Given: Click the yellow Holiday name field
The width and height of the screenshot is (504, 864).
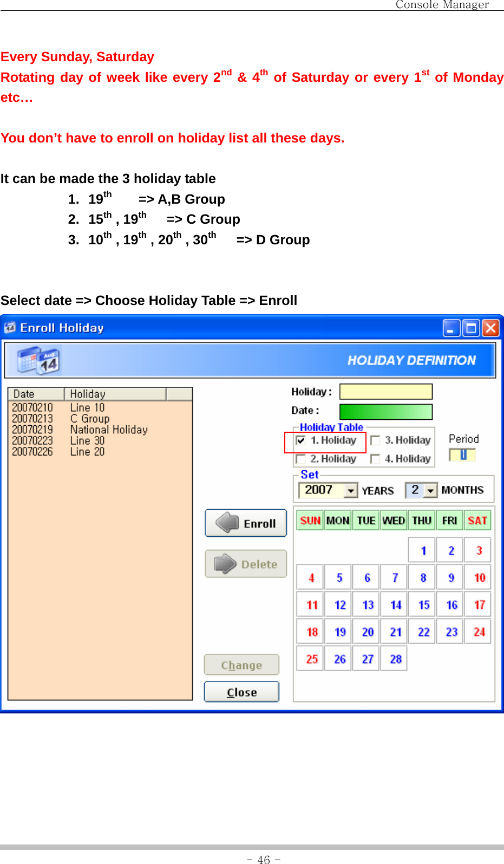Looking at the screenshot, I should tap(386, 392).
